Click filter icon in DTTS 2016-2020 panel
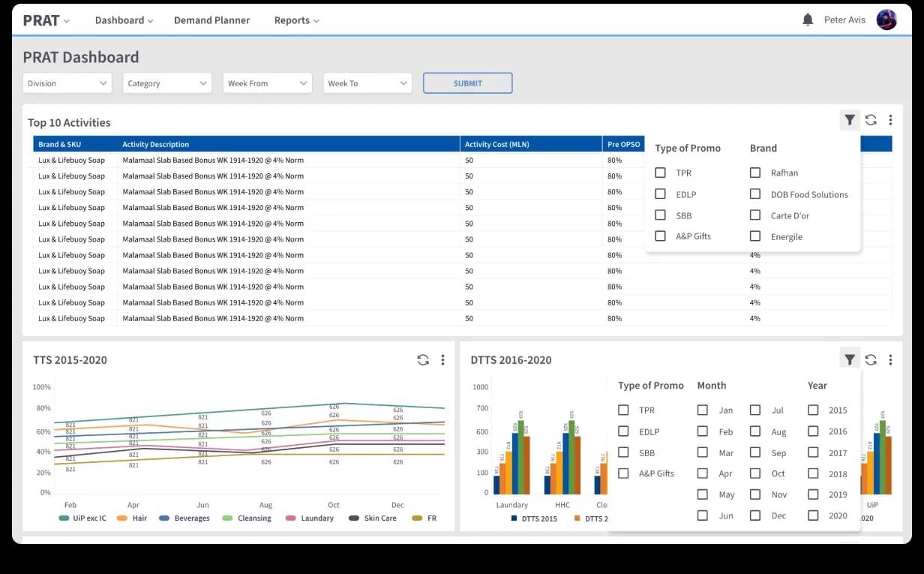The width and height of the screenshot is (924, 574). pos(850,360)
